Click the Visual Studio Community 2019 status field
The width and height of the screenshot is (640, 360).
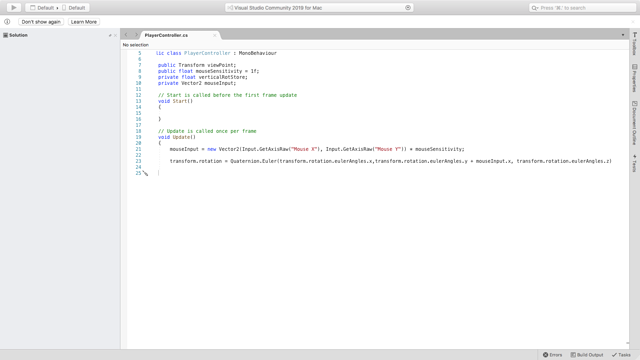[x=319, y=8]
